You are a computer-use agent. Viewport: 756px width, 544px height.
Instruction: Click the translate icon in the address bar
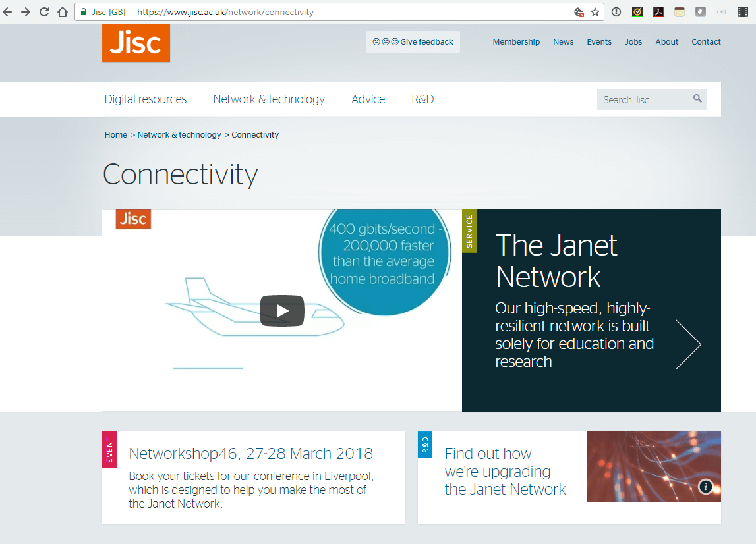tap(578, 12)
